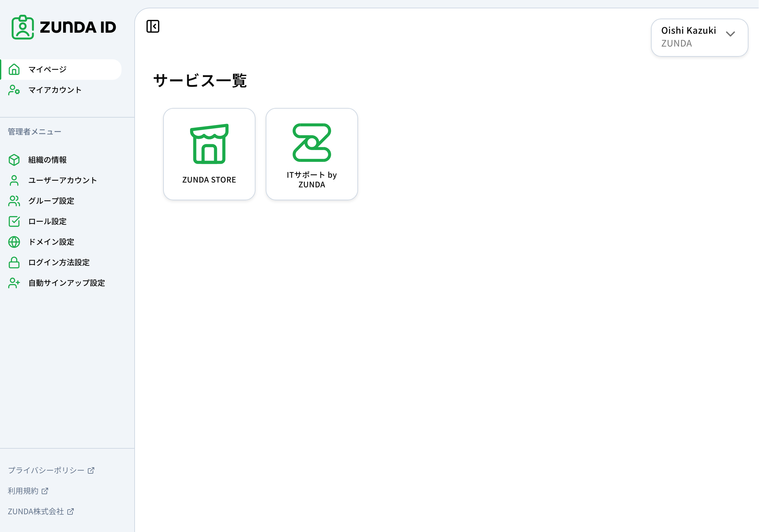The width and height of the screenshot is (759, 532).
Task: Click the person icon for ユーザーアカウント
Action: (x=14, y=180)
